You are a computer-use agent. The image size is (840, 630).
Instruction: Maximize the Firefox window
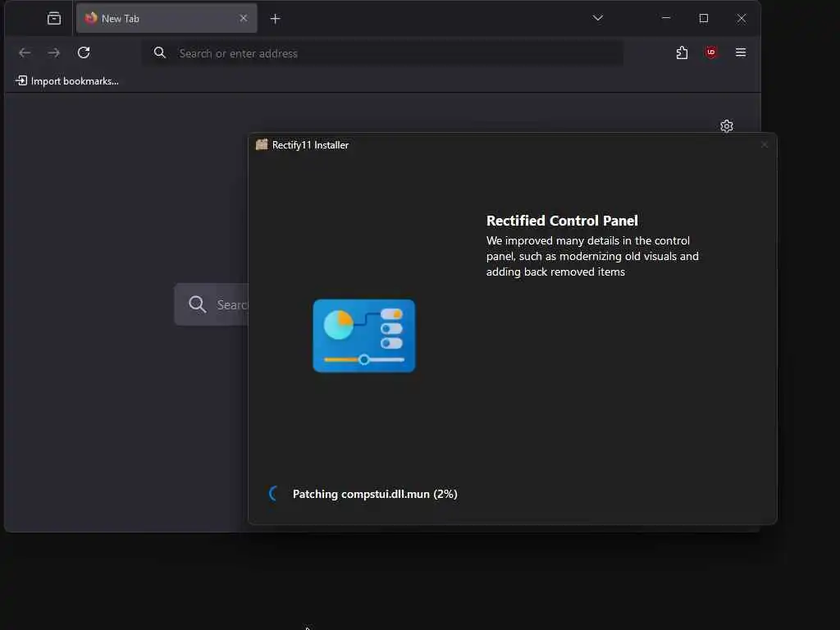(703, 18)
